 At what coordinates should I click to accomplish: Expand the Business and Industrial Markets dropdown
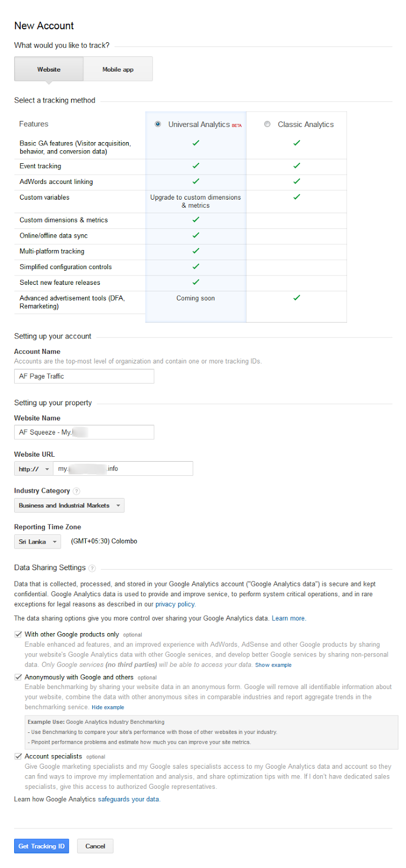click(69, 506)
